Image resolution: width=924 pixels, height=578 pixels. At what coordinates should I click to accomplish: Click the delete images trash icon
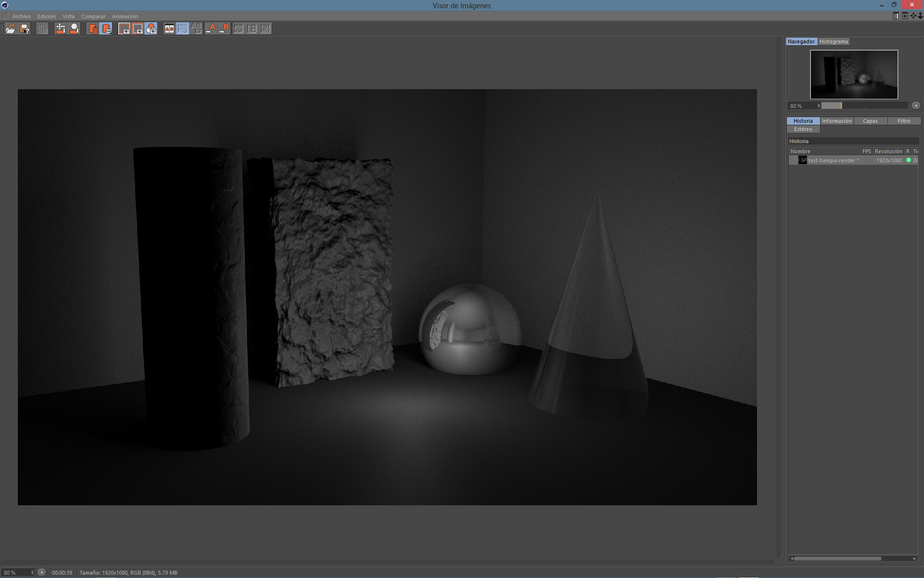tap(93, 29)
